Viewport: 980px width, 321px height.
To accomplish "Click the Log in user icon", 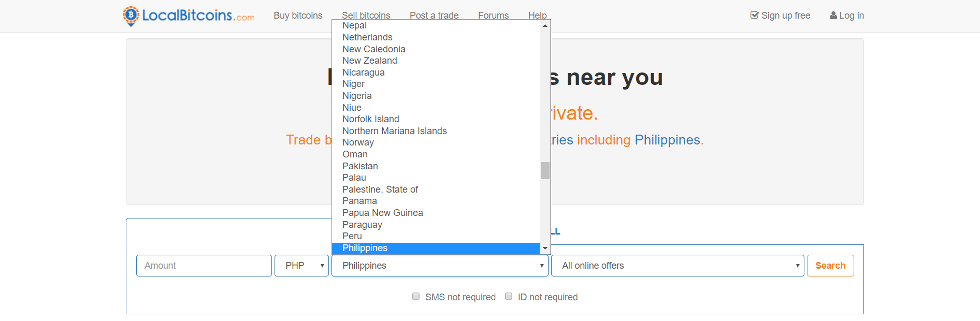I will 833,16.
